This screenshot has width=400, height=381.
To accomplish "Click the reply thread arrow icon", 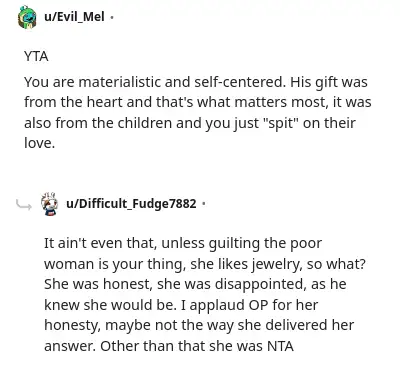I will pyautogui.click(x=24, y=206).
